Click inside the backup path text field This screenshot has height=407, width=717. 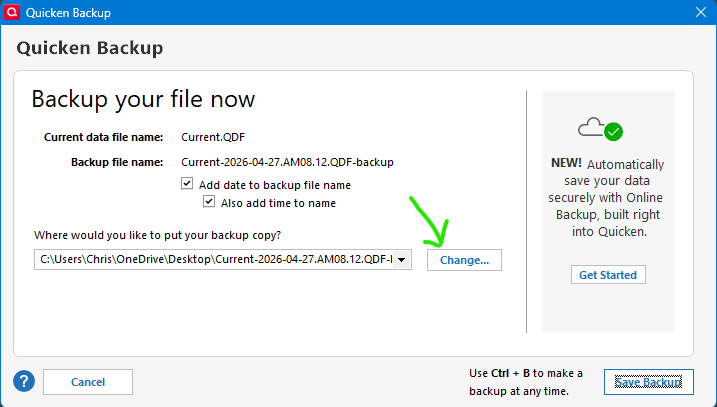coord(214,260)
